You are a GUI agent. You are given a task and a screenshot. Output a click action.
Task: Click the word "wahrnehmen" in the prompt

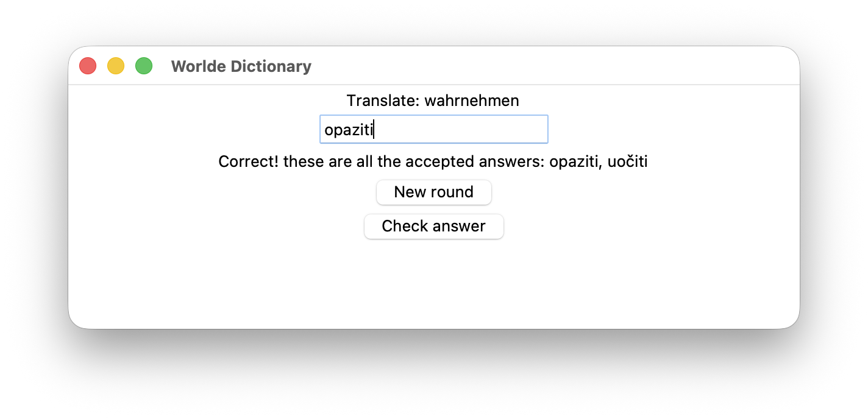click(472, 100)
